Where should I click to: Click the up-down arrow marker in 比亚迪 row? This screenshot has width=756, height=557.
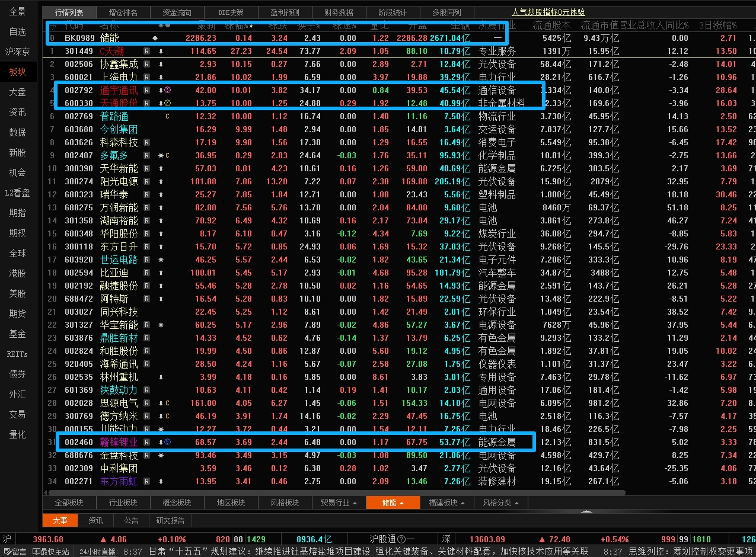point(161,273)
